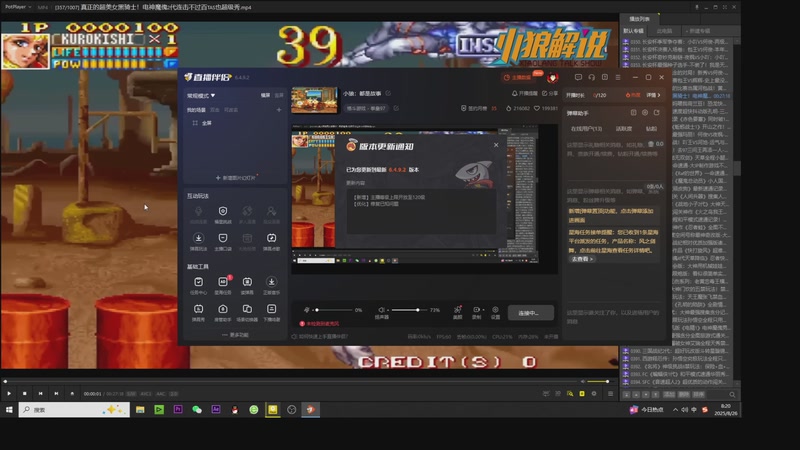
Task: Click the PotPlayer seek bar
Action: pos(291,381)
